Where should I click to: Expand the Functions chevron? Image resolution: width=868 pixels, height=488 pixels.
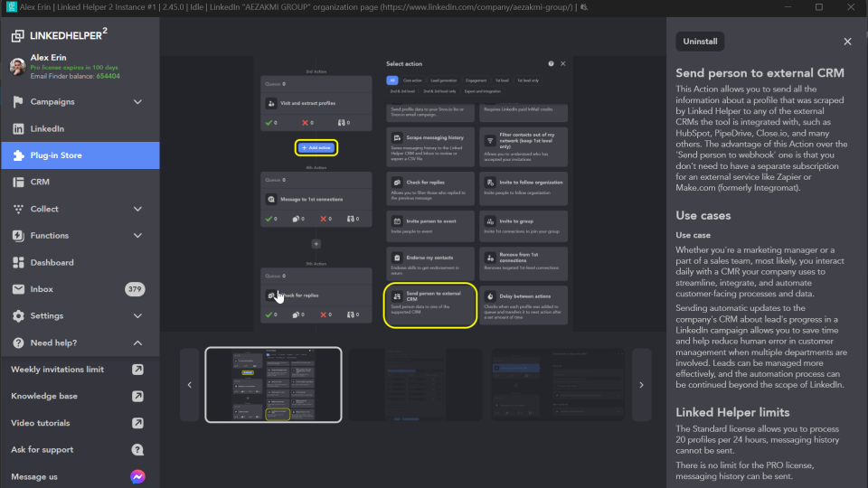click(137, 236)
